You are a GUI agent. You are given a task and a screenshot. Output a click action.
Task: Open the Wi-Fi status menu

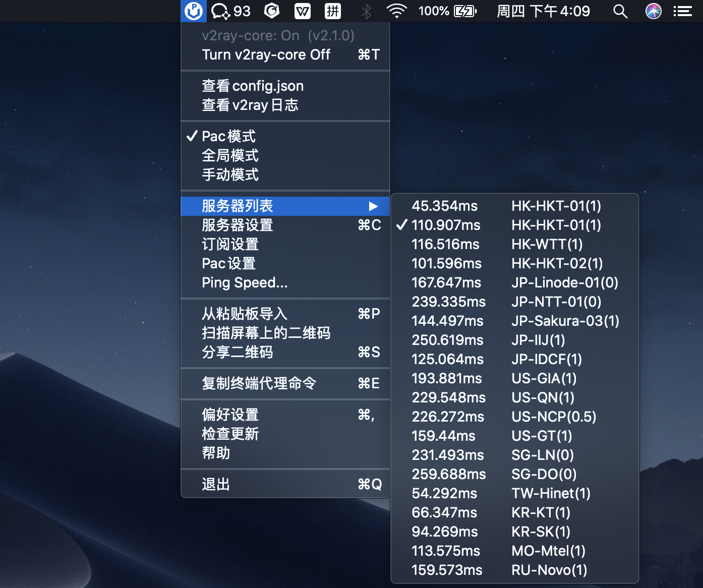tap(397, 11)
